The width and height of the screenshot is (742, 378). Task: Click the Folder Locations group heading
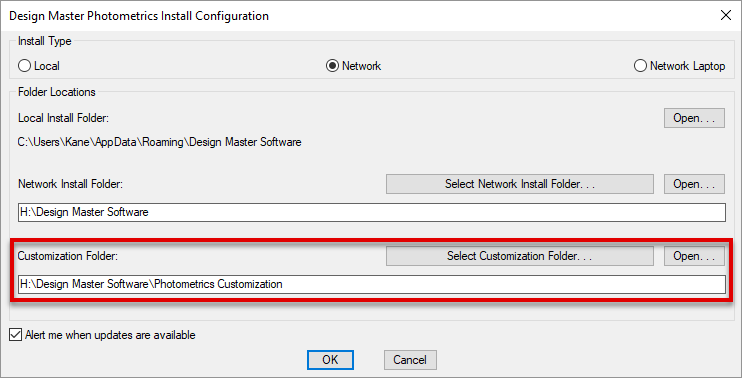[57, 92]
